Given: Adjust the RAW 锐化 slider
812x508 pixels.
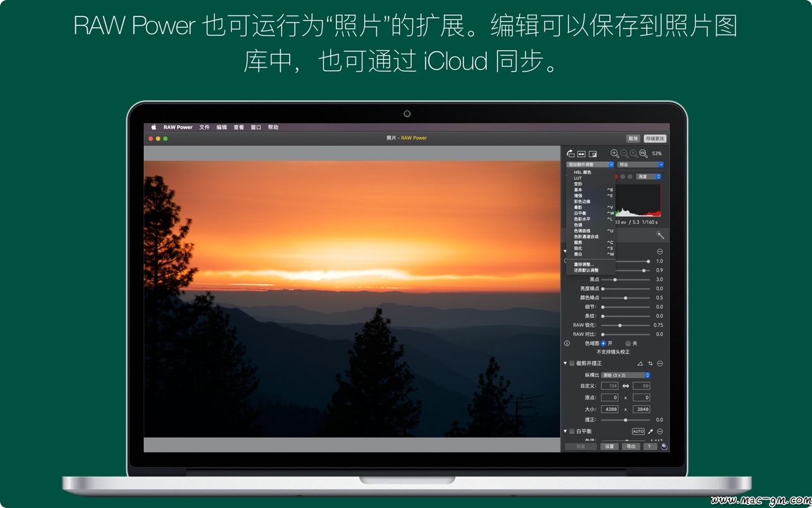Looking at the screenshot, I should click(626, 325).
